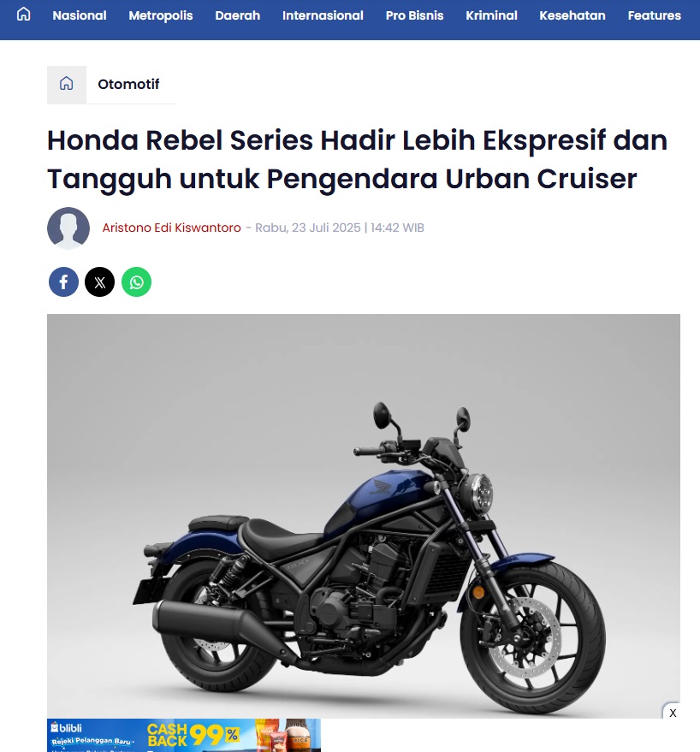
Task: Share article on X (Twitter)
Action: tap(100, 282)
